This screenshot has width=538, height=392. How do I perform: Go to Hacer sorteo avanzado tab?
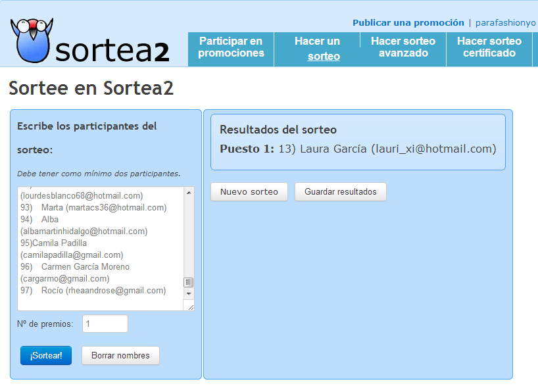pos(403,47)
